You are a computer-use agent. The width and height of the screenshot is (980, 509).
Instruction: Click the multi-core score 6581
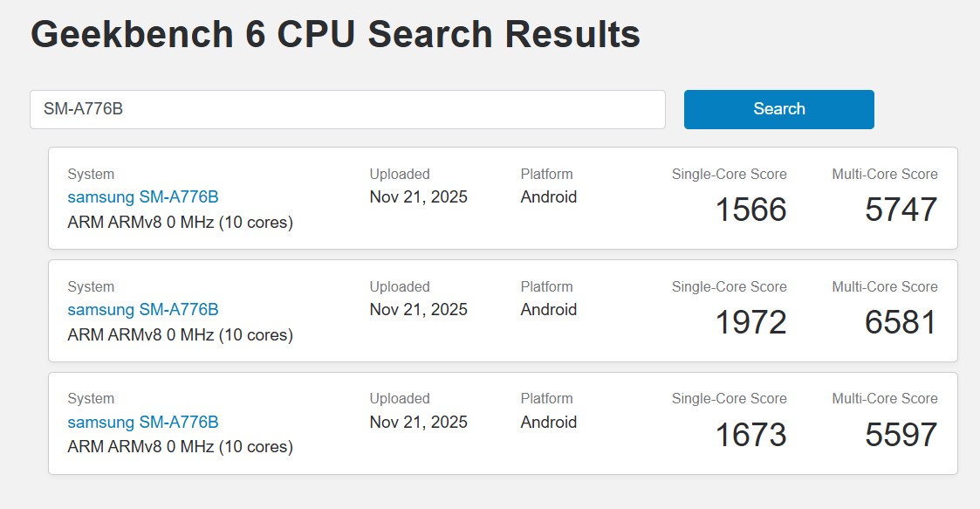[901, 323]
